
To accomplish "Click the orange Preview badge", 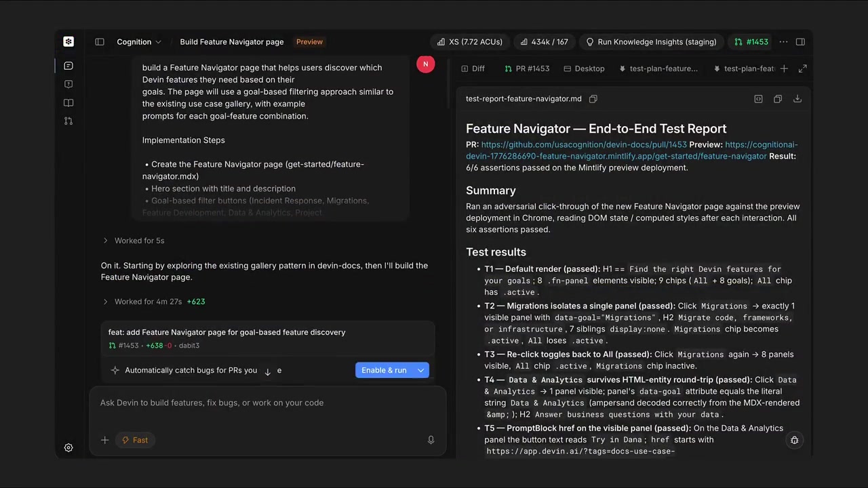I will click(309, 42).
